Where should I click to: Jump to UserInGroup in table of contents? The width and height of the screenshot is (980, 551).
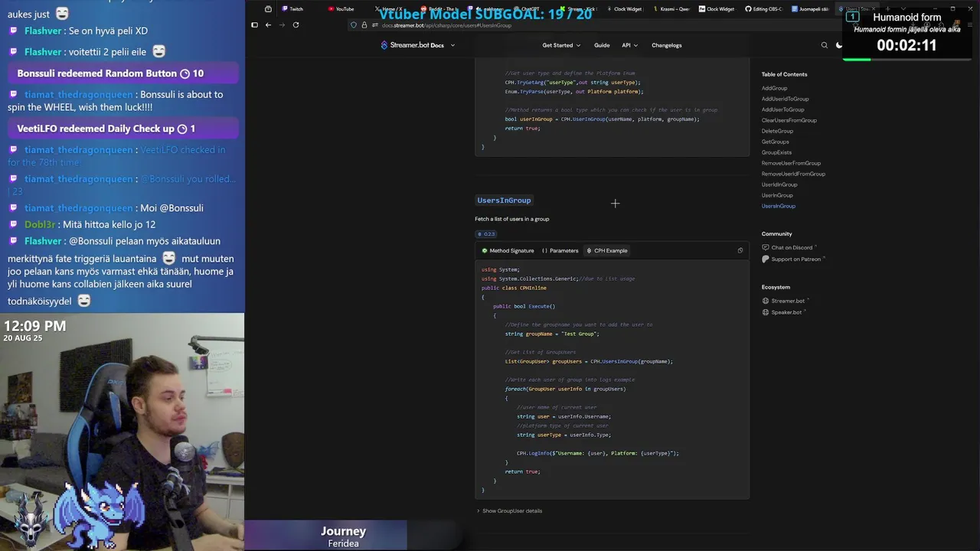[777, 195]
